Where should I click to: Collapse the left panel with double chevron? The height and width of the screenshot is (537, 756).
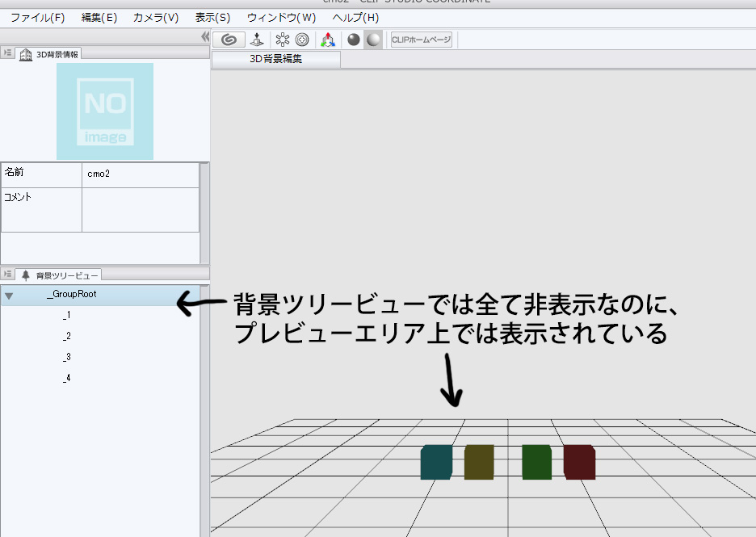(204, 37)
